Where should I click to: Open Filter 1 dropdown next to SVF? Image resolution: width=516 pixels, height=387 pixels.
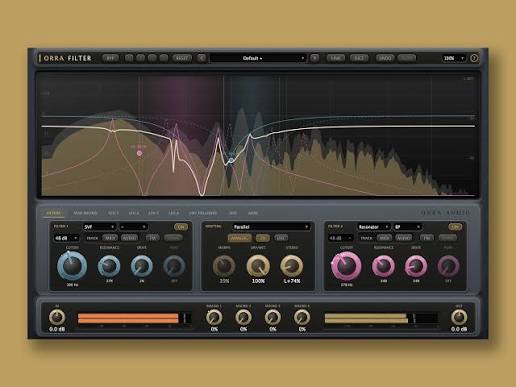pyautogui.click(x=133, y=227)
